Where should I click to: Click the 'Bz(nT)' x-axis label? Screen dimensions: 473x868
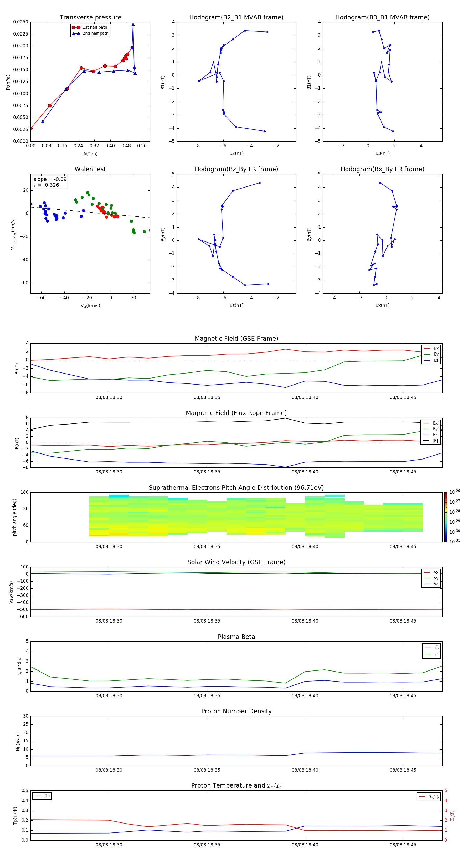tap(236, 305)
